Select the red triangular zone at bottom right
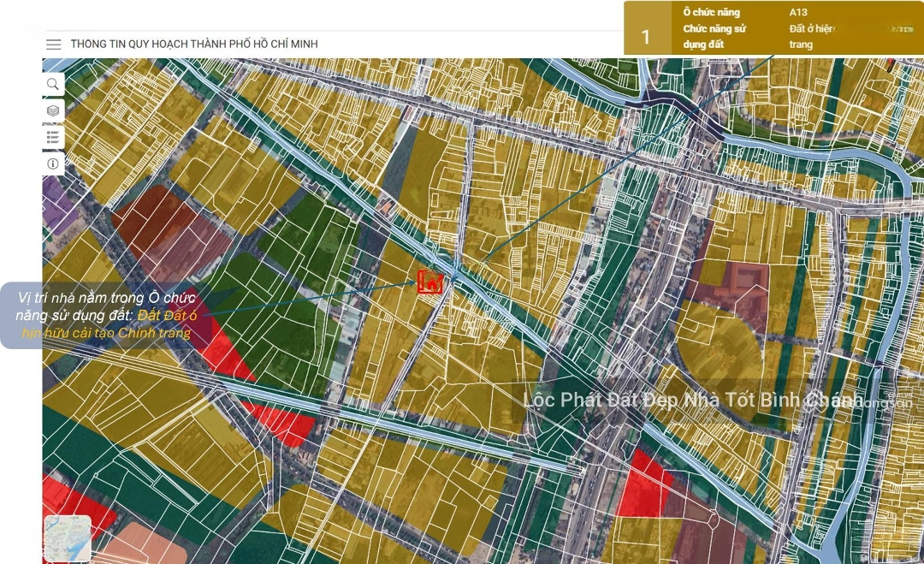This screenshot has height=564, width=924. click(x=640, y=488)
